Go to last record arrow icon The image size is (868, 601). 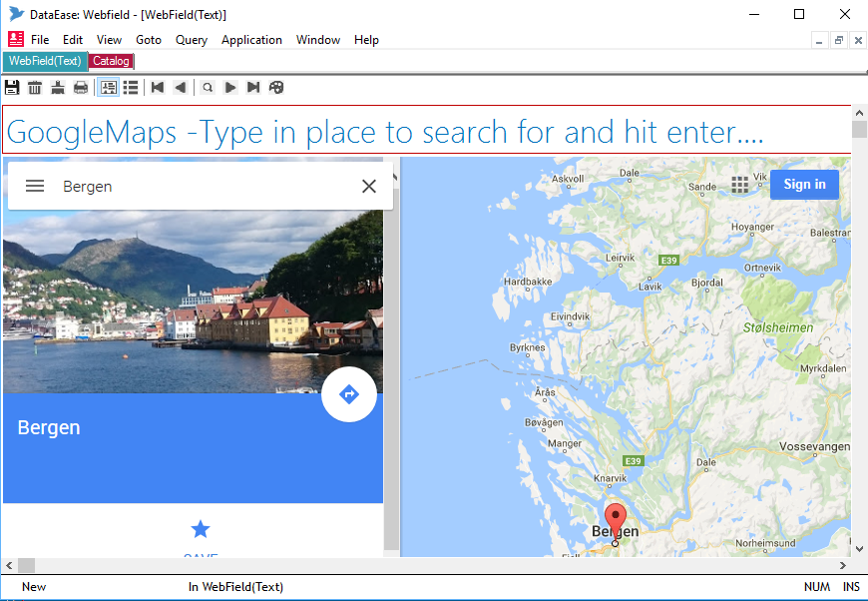253,88
